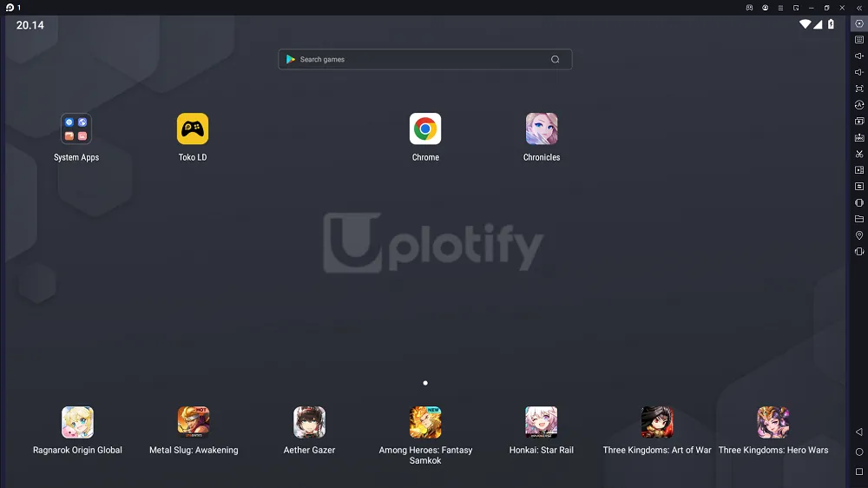
Task: Open Three Kingdoms: Art of War icon
Action: coord(657,422)
